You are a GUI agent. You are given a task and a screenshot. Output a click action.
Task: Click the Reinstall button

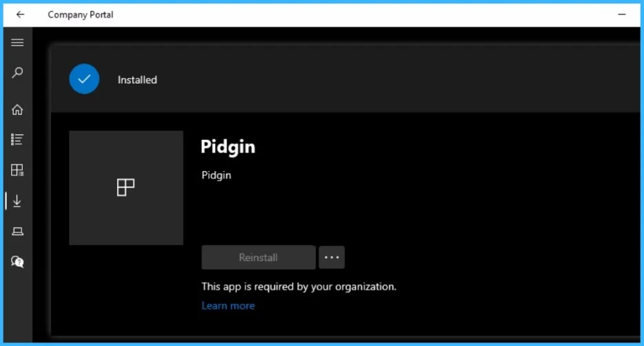pos(258,258)
